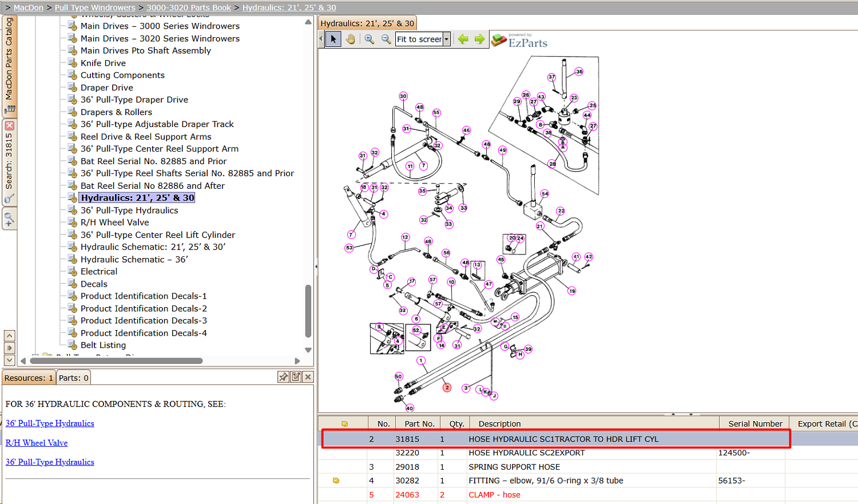
Task: Close the Search: 31815 tab
Action: pos(9,125)
